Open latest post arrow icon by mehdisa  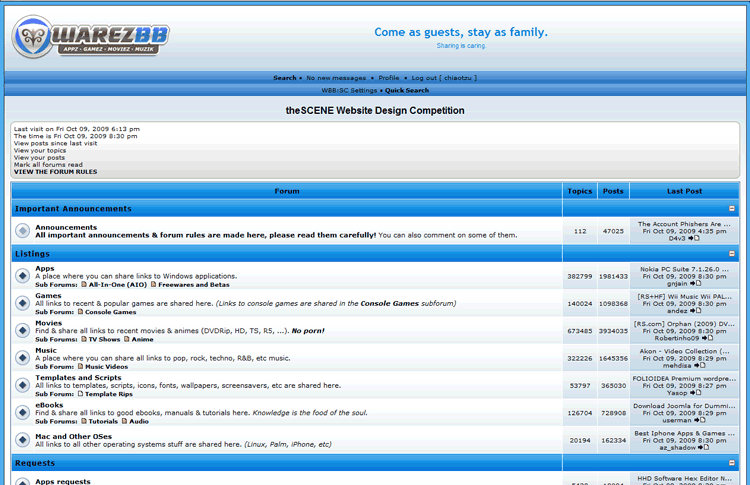700,365
